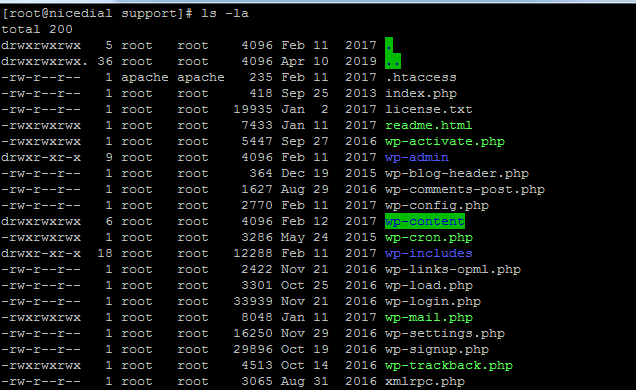The image size is (636, 390).
Task: Select the 'index.php' file name
Action: [421, 93]
